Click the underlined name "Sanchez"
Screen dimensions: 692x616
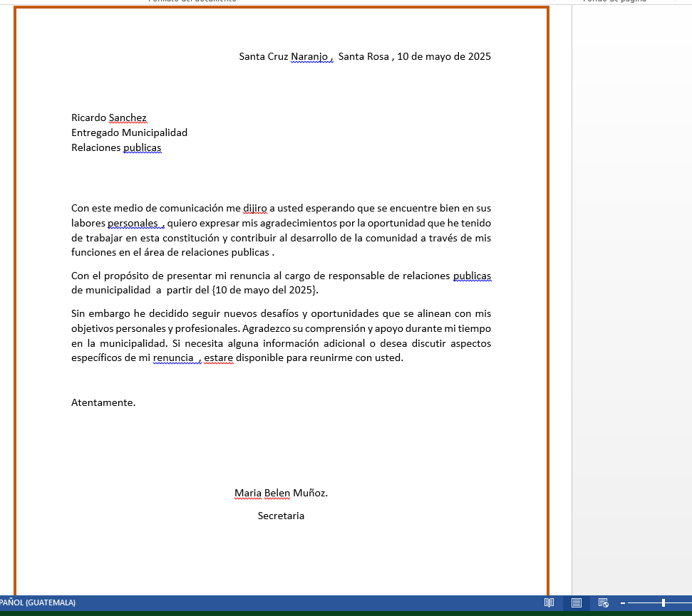(x=128, y=118)
